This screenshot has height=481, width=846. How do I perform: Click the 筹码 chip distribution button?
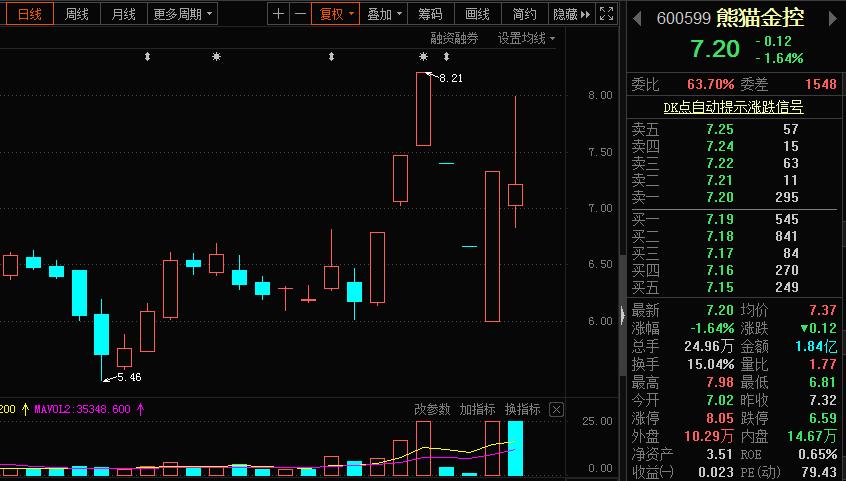click(x=431, y=14)
